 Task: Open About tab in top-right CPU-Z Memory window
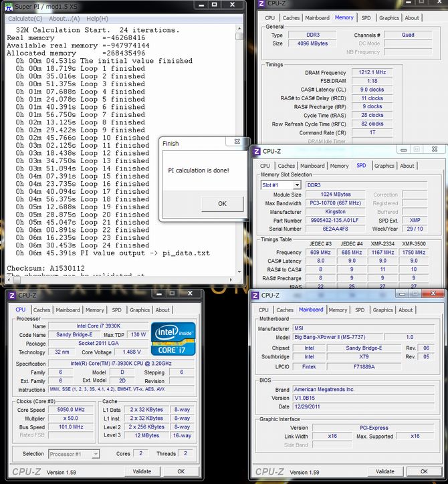412,18
